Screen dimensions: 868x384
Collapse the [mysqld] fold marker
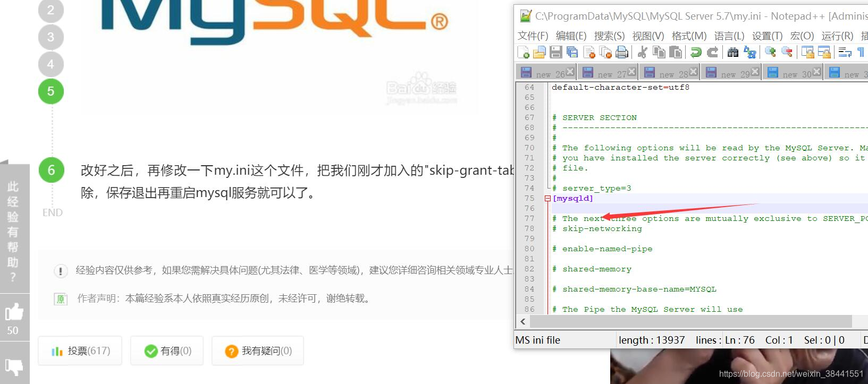click(x=547, y=199)
